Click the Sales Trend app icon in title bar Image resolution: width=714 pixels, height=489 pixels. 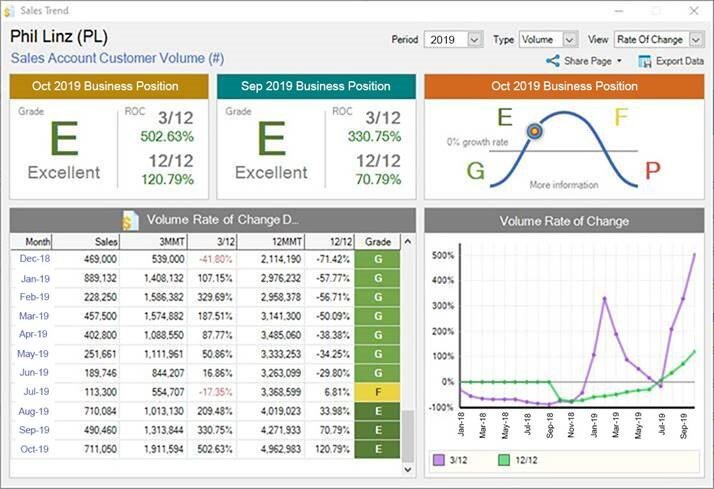tap(10, 10)
